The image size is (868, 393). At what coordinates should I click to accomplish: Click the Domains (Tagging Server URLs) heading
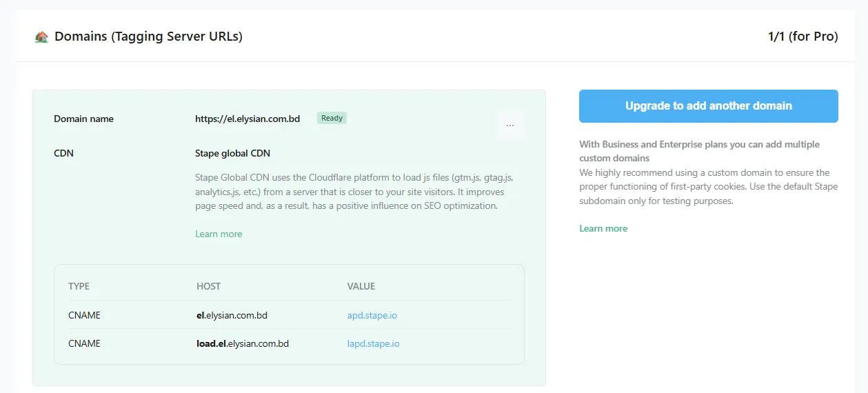click(x=148, y=37)
